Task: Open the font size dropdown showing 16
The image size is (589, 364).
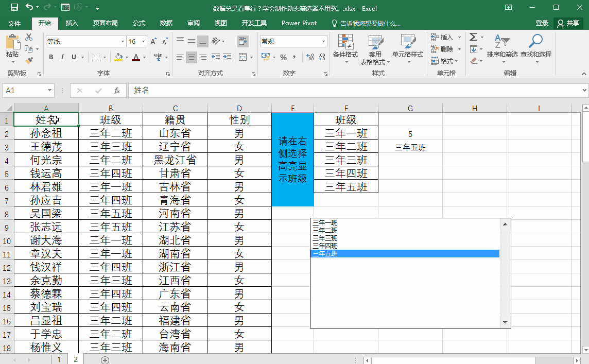Action: pyautogui.click(x=144, y=41)
